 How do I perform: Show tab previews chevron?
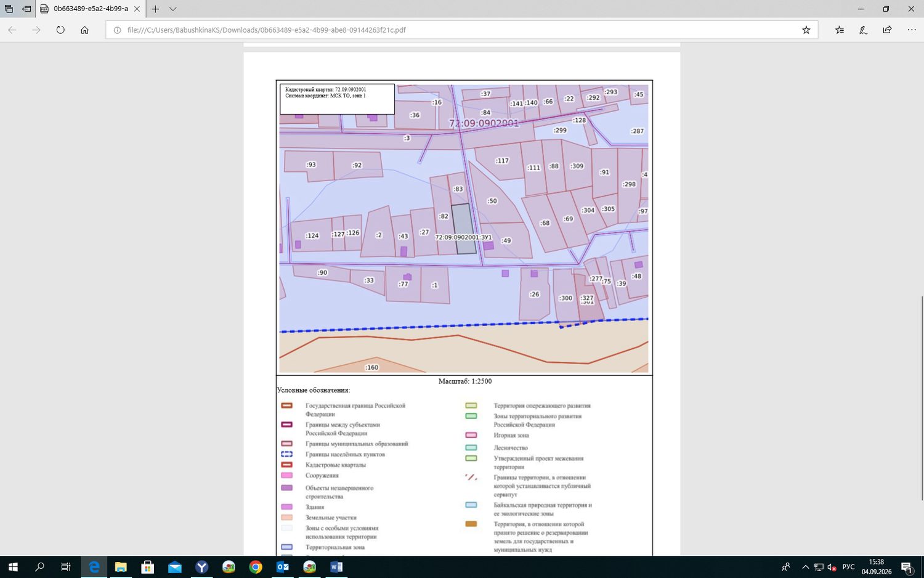point(173,9)
